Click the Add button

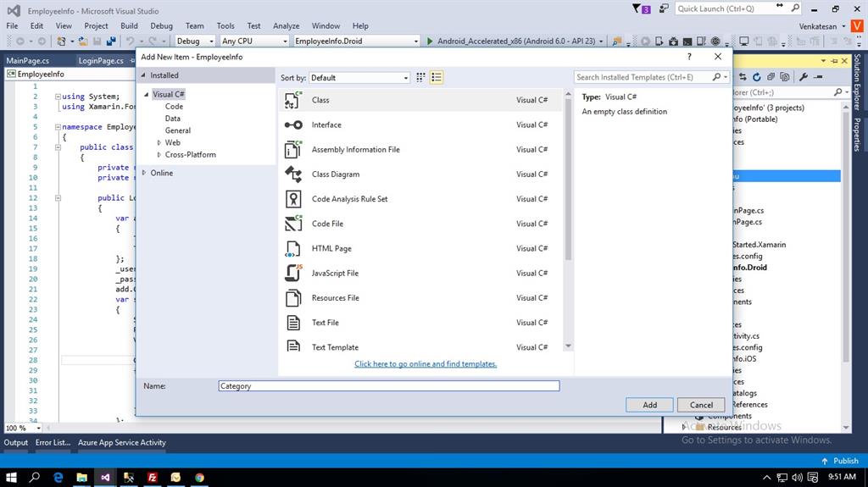click(x=649, y=405)
